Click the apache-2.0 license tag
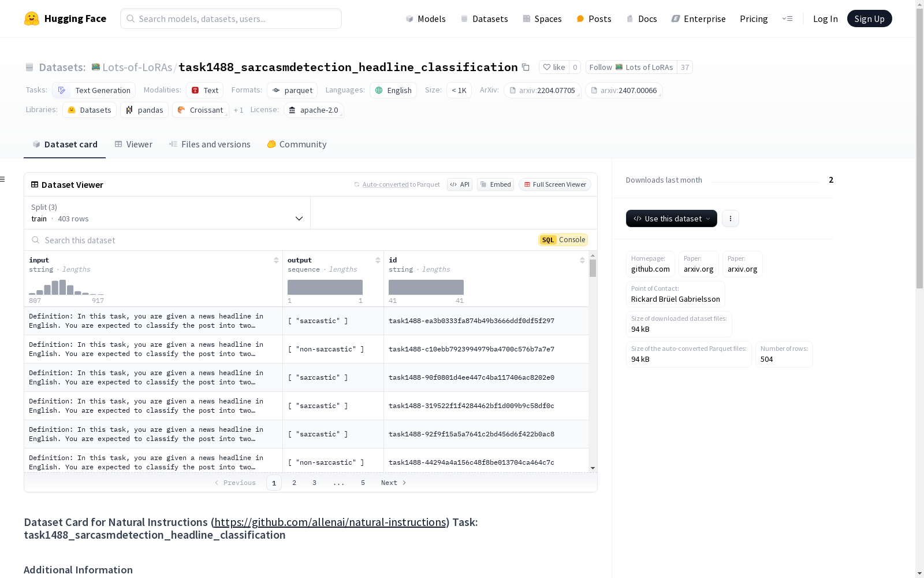The image size is (924, 578). [x=314, y=110]
